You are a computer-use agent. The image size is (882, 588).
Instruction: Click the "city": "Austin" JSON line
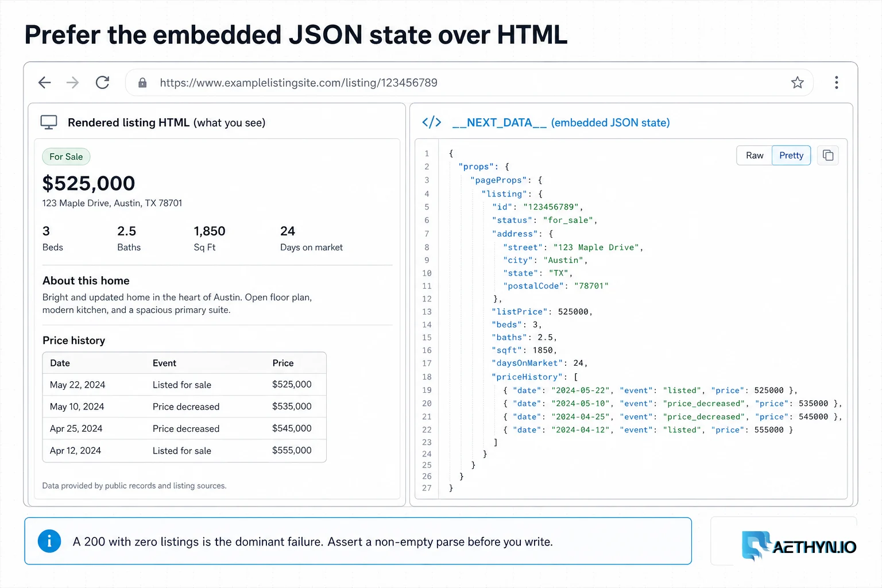tap(545, 260)
